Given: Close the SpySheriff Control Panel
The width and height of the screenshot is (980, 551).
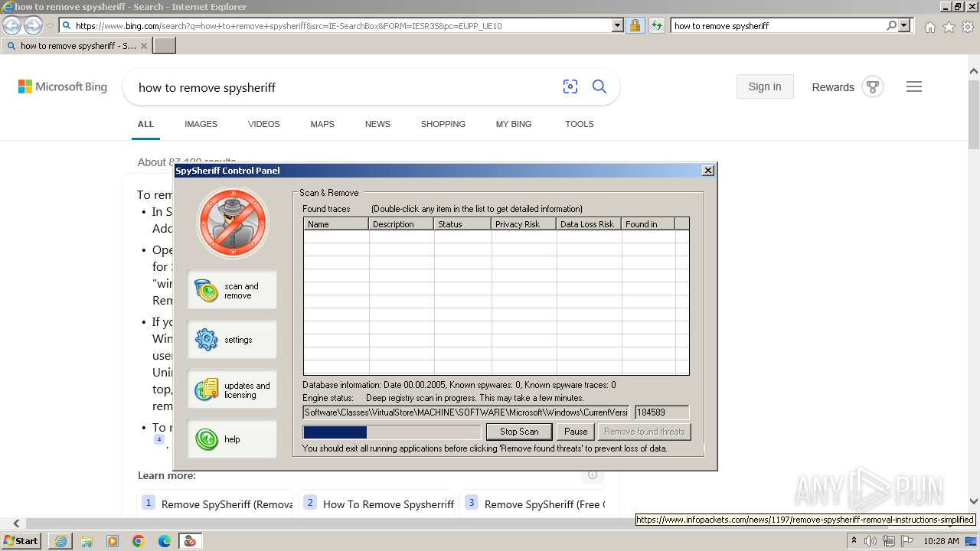Looking at the screenshot, I should [x=708, y=171].
